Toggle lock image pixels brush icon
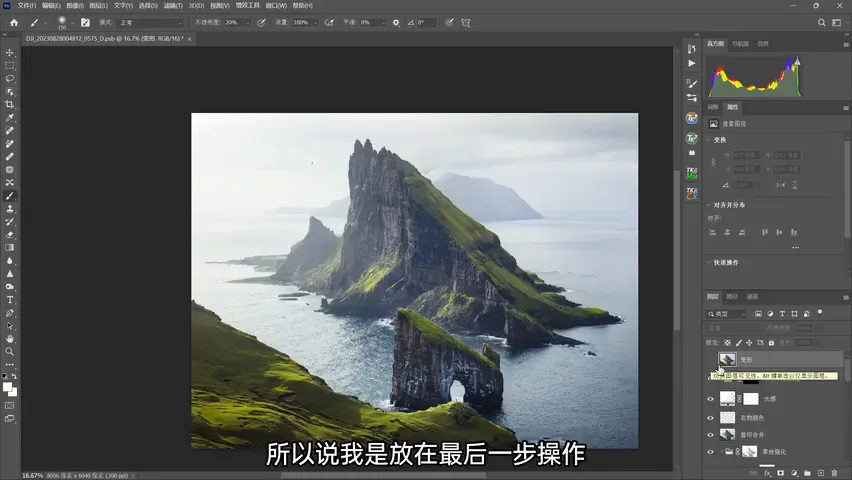Viewport: 852px width, 480px height. pyautogui.click(x=738, y=343)
